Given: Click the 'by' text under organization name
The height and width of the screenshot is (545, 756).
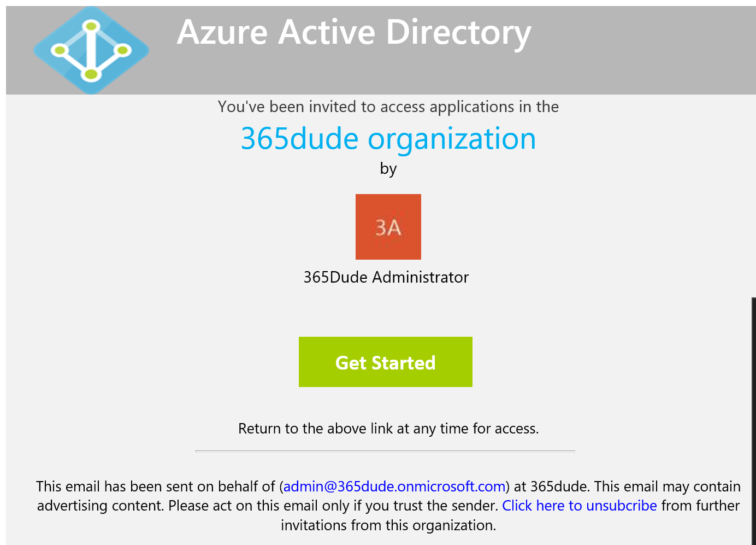Looking at the screenshot, I should point(388,169).
